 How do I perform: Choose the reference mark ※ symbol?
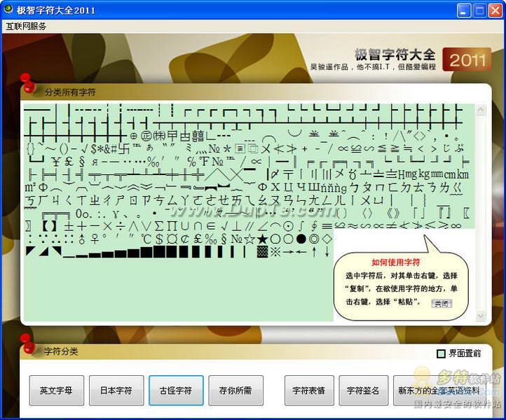click(x=275, y=252)
